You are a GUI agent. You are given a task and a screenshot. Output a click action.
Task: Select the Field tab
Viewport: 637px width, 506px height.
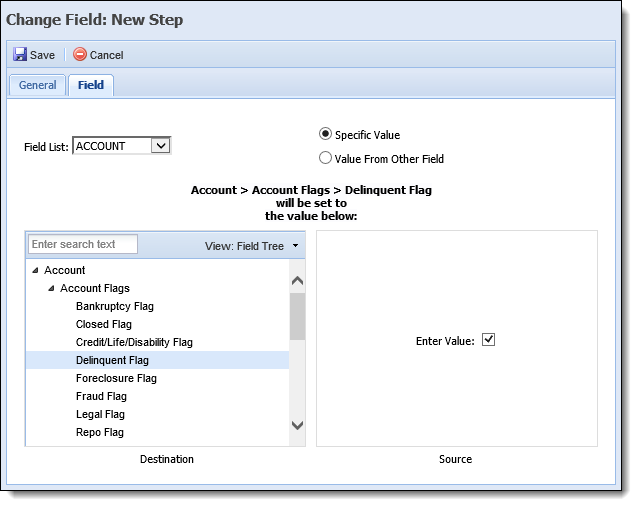point(91,85)
